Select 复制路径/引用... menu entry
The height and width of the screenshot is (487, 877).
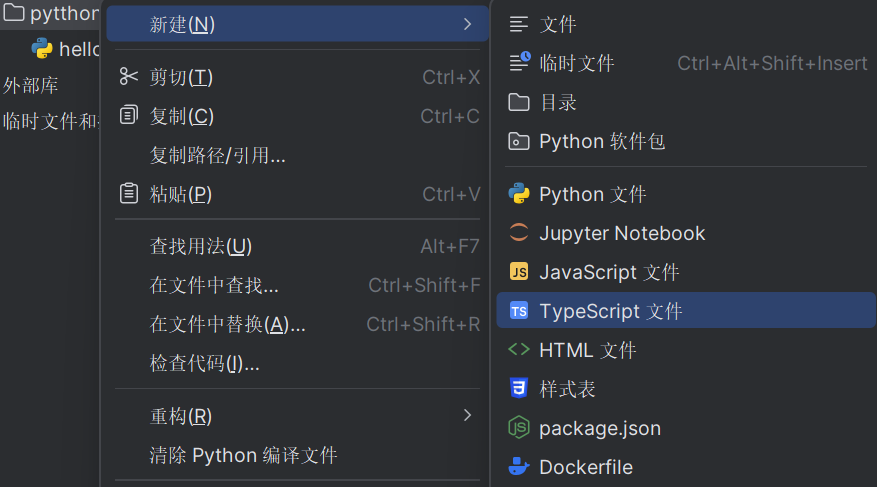[x=218, y=155]
